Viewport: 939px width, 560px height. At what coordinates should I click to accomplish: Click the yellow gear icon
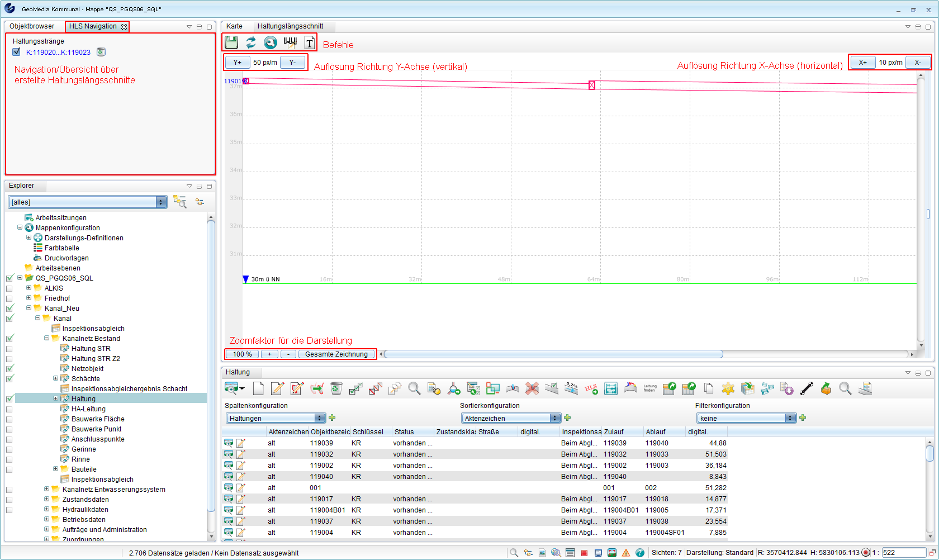tap(728, 388)
